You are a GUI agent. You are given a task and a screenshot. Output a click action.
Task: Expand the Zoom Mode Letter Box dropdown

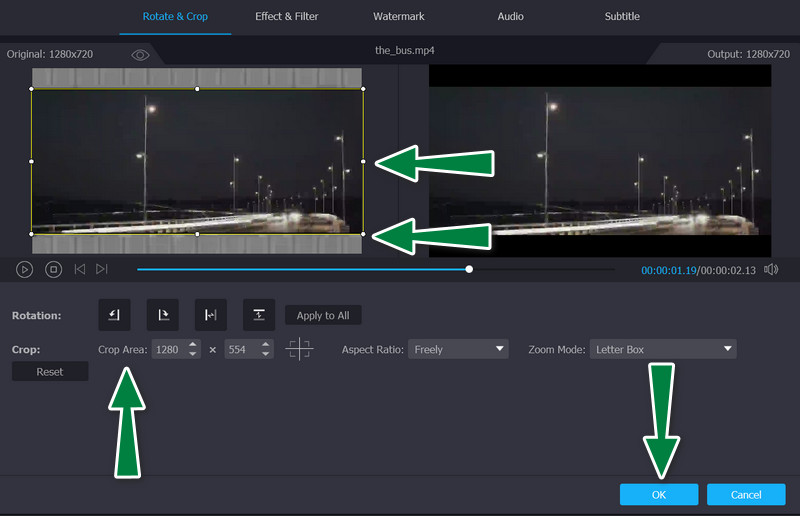(662, 350)
